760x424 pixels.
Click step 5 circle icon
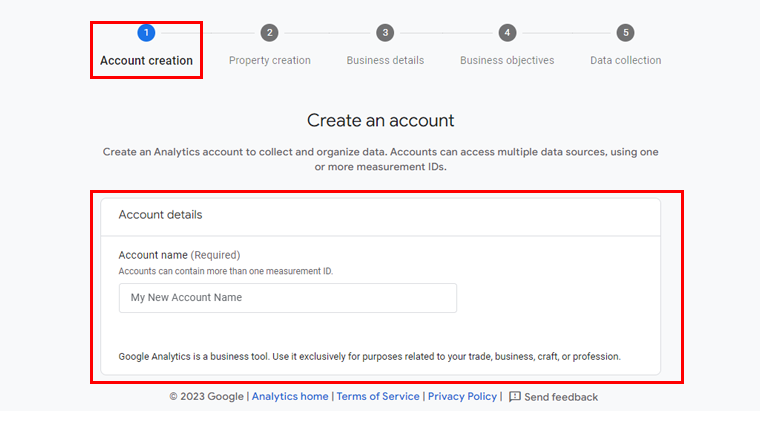(626, 33)
